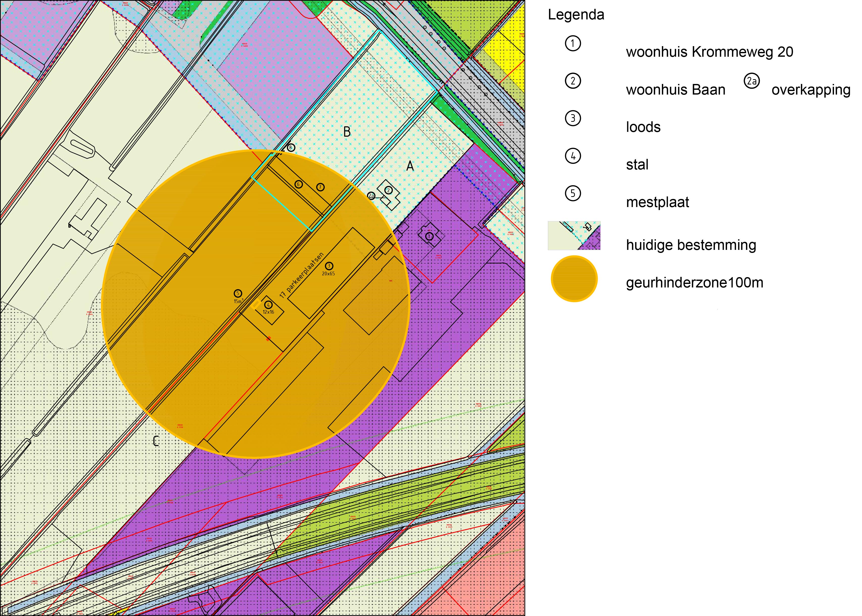Click the letter B zone label
Image resolution: width=862 pixels, height=616 pixels.
pyautogui.click(x=347, y=132)
